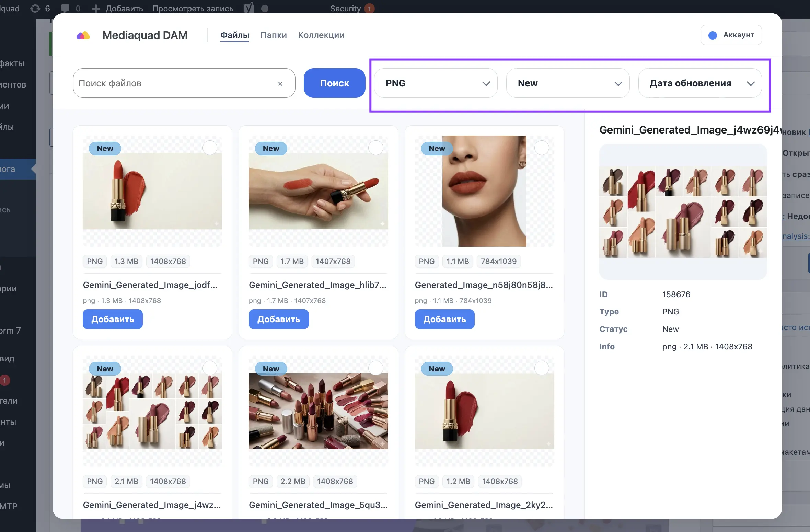Click the Gemini_Generated_Image_jodf... file name
This screenshot has width=810, height=532.
tap(150, 285)
